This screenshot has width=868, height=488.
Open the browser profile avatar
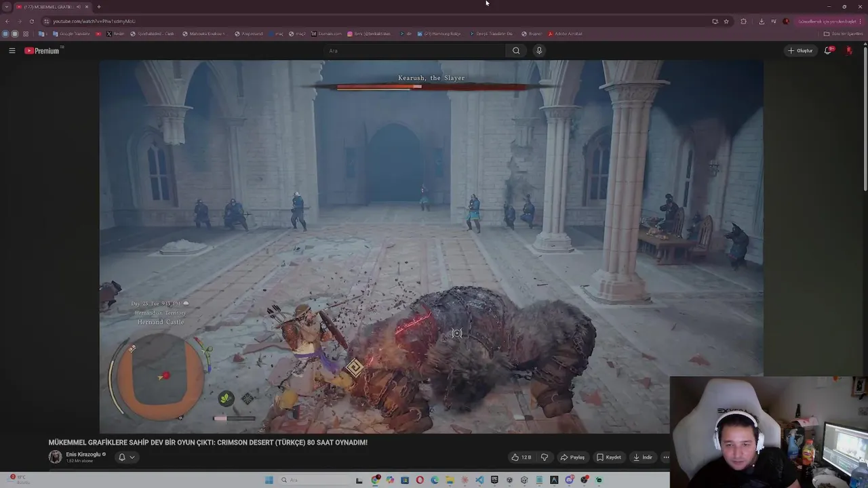point(786,21)
